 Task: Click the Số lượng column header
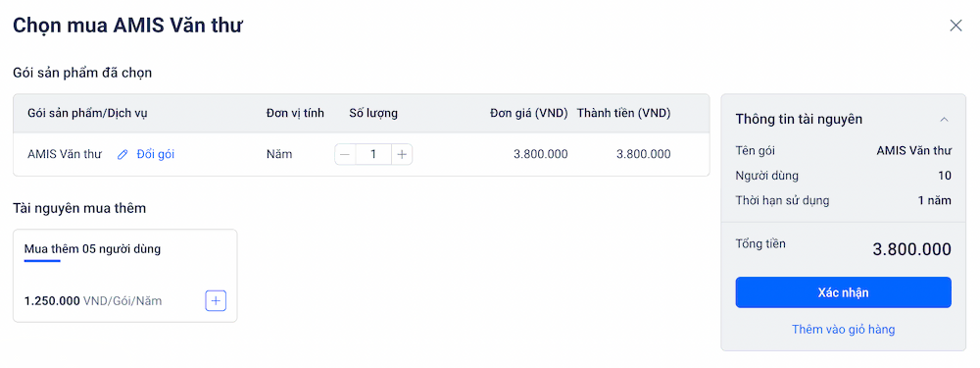(x=373, y=113)
